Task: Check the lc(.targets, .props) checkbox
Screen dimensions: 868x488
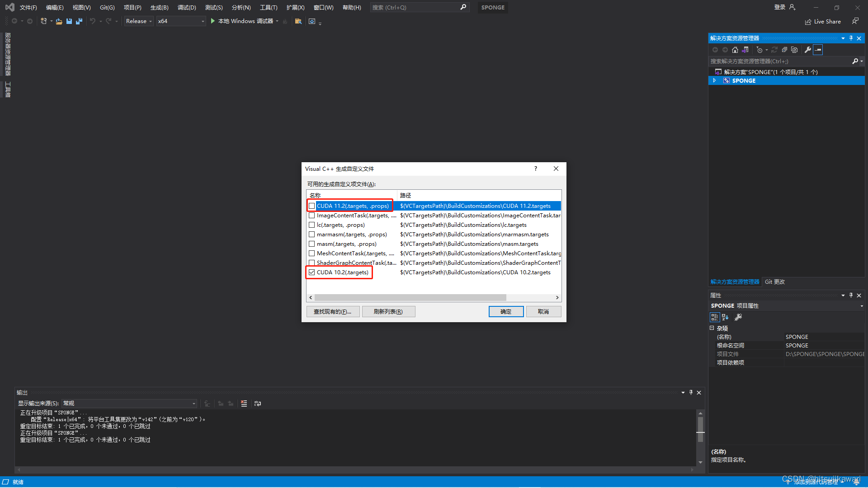Action: click(312, 225)
